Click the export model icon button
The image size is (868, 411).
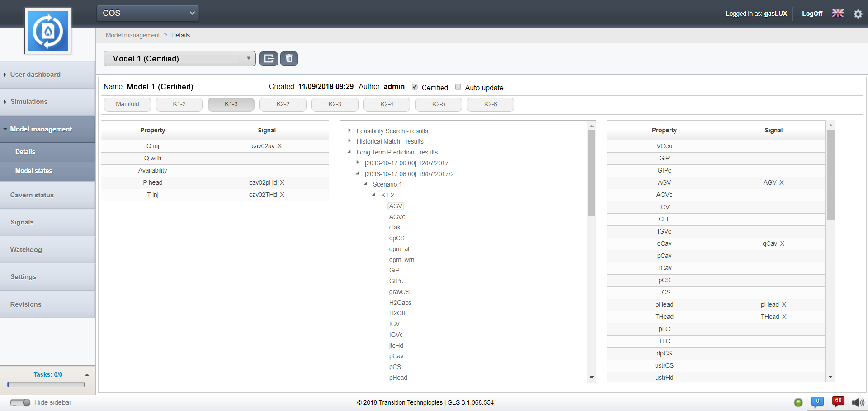(269, 59)
